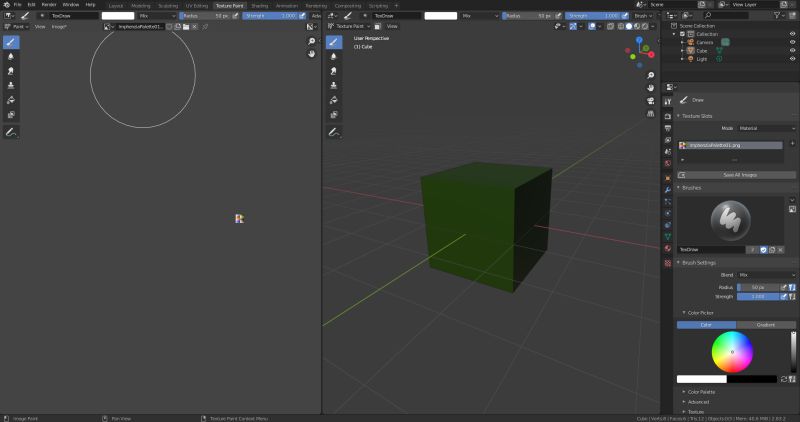This screenshot has width=800, height=422.
Task: Toggle Collection visibility eye in outliner
Action: 792,34
